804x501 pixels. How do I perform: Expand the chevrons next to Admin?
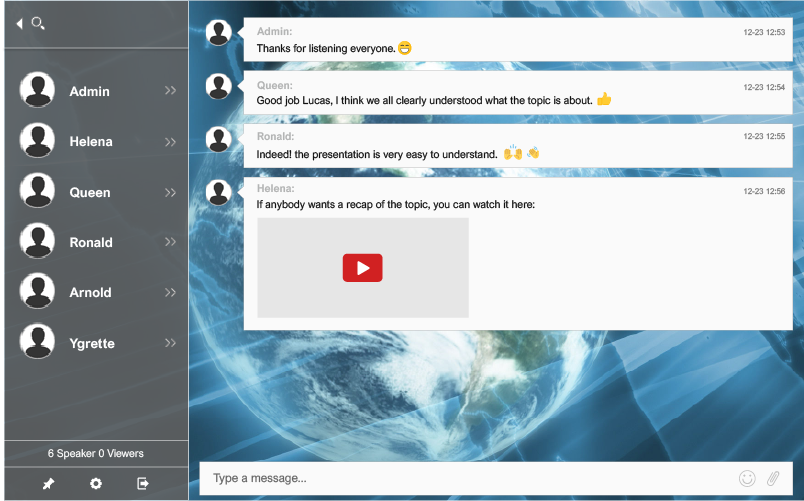click(170, 91)
